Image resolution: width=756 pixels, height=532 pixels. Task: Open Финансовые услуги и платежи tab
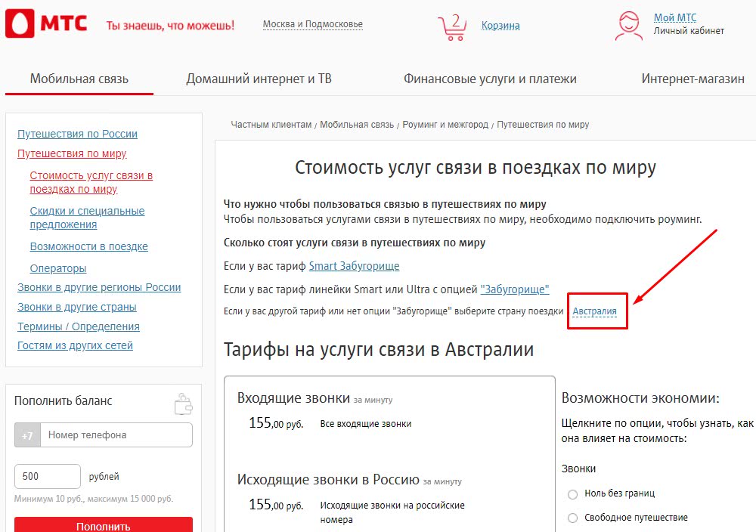490,79
